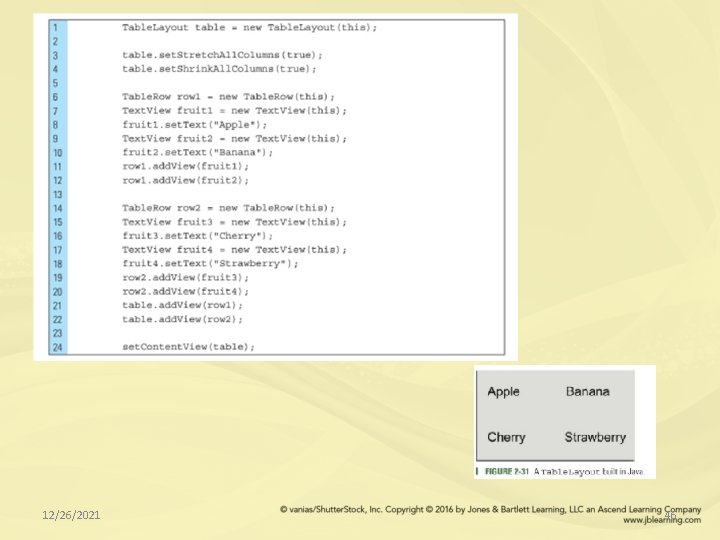720x540 pixels.
Task: Click the line 'table.addView(row2);'
Action: pyautogui.click(x=182, y=319)
